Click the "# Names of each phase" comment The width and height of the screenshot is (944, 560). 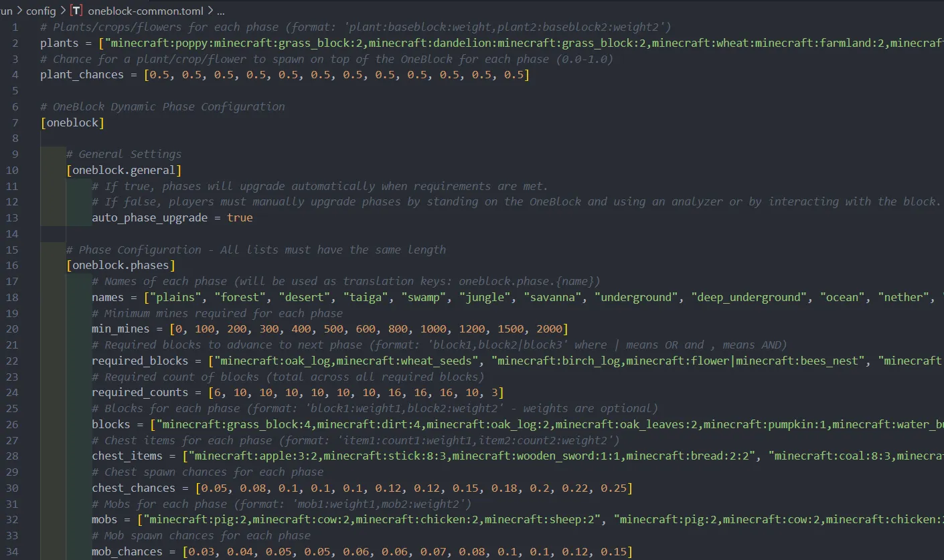(x=346, y=281)
